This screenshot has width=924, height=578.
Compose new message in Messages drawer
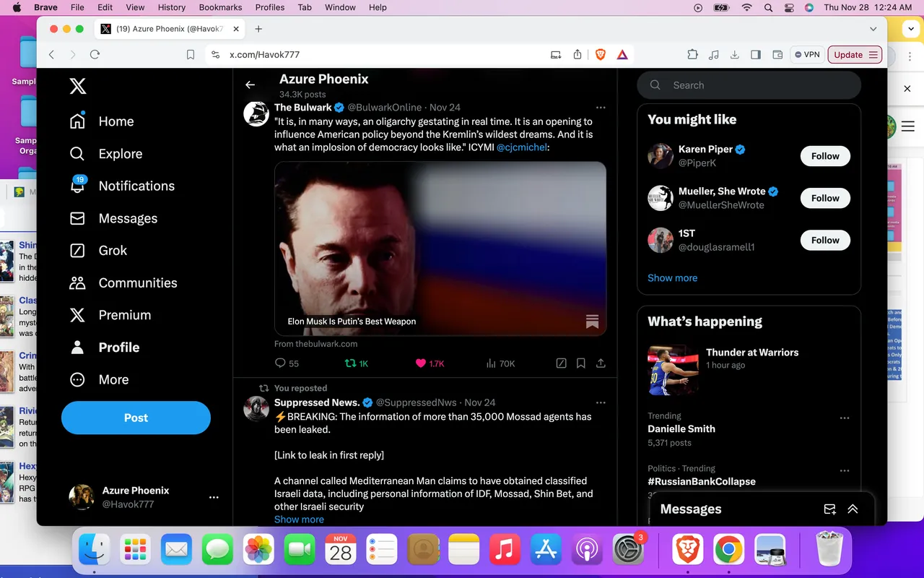point(830,509)
